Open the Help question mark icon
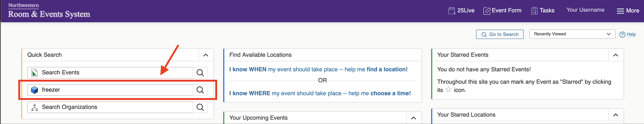The height and width of the screenshot is (124, 644). (x=622, y=35)
